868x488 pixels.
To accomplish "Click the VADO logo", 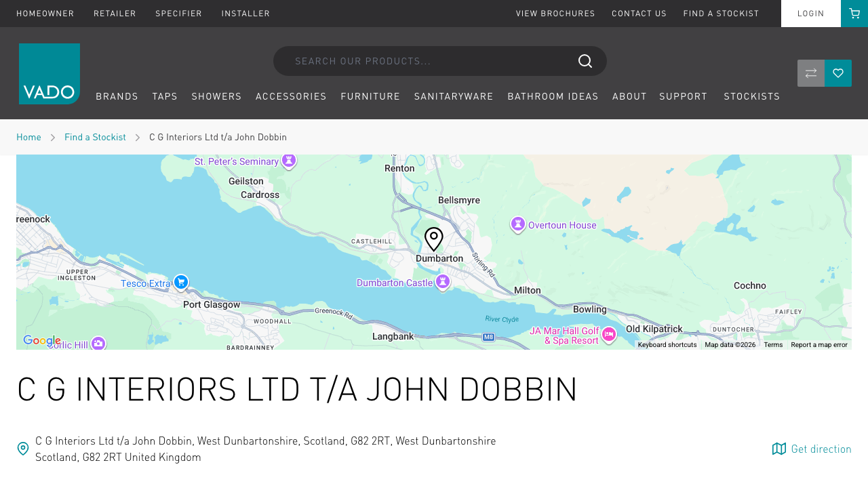I will 50,74.
